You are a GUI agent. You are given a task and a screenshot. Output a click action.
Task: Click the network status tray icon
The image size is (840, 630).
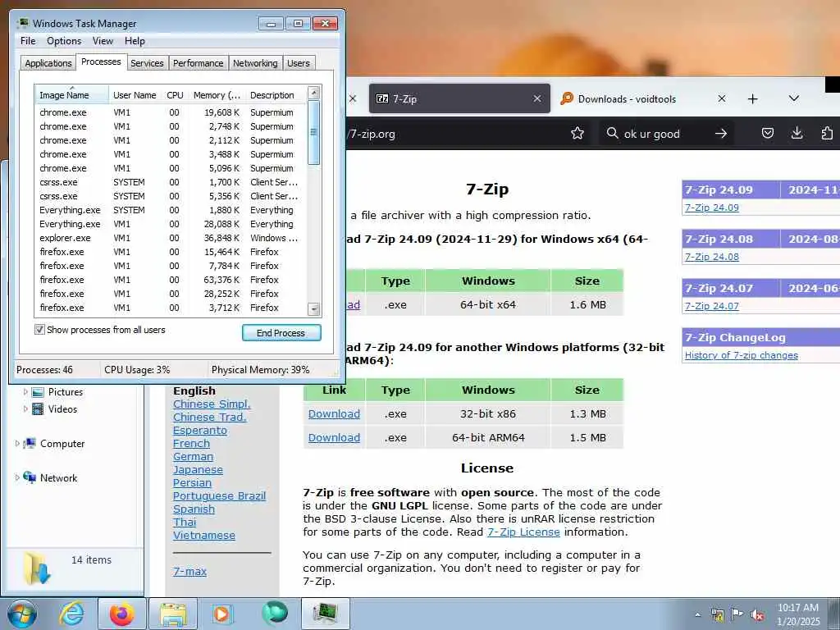717,614
